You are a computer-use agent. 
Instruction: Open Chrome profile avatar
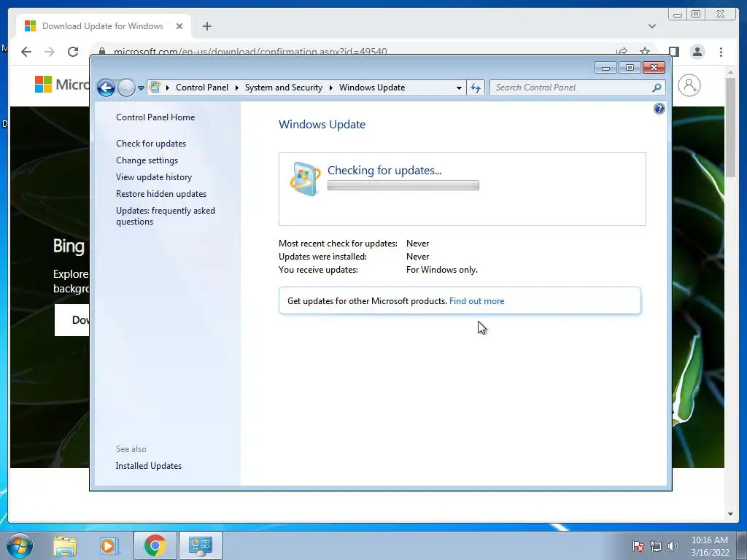pos(697,52)
